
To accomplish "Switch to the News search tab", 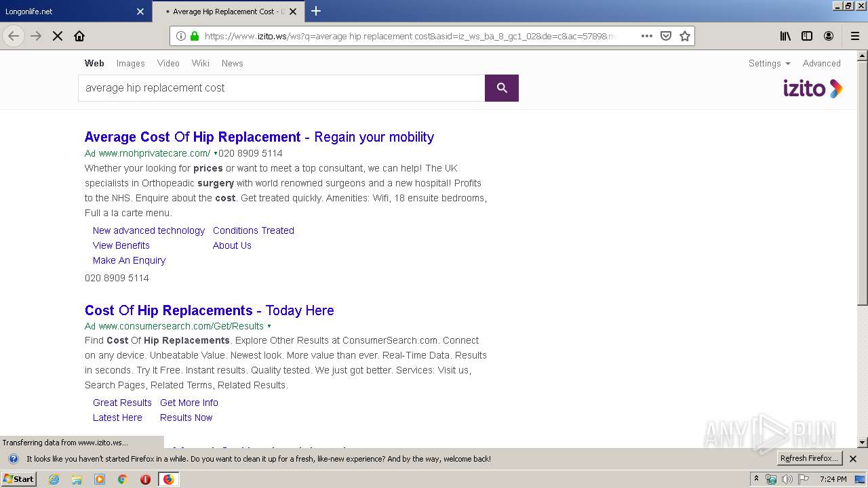I will tap(232, 63).
